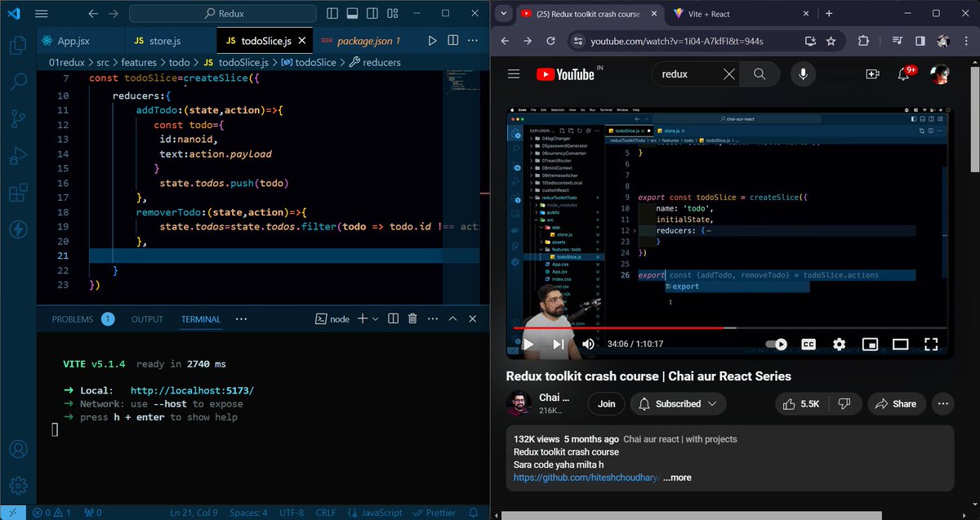This screenshot has width=980, height=520.
Task: Bookmark this page with the star icon
Action: coord(831,41)
